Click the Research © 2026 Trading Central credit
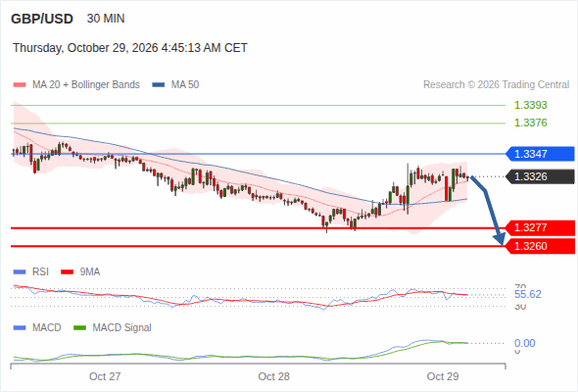 click(x=496, y=85)
